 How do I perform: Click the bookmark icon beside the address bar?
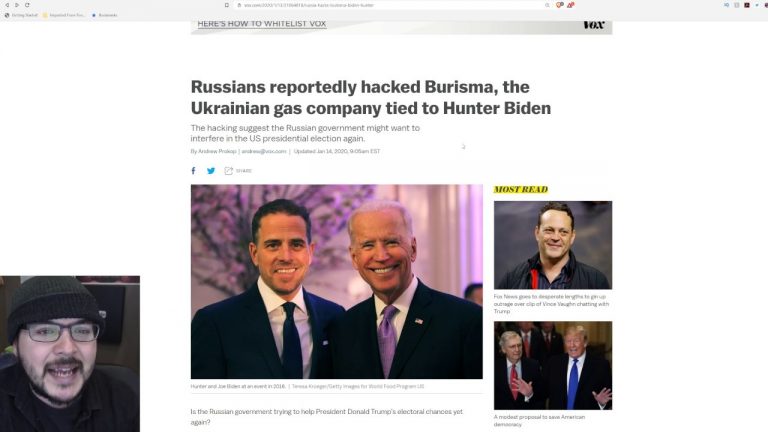pyautogui.click(x=227, y=5)
